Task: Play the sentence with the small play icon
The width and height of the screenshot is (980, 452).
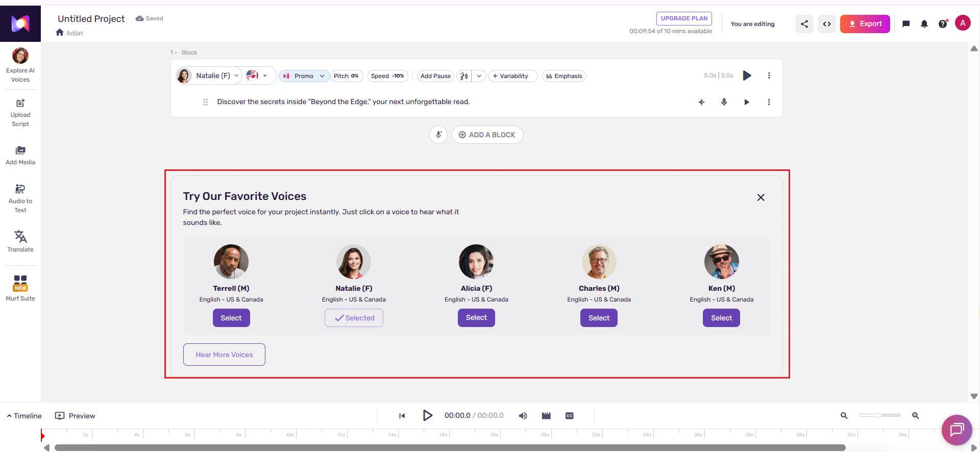Action: [746, 102]
